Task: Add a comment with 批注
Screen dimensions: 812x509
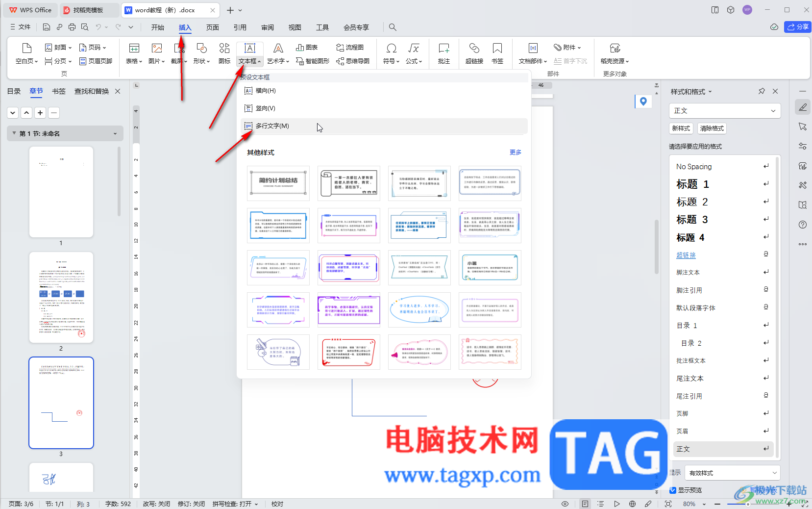Action: point(444,53)
